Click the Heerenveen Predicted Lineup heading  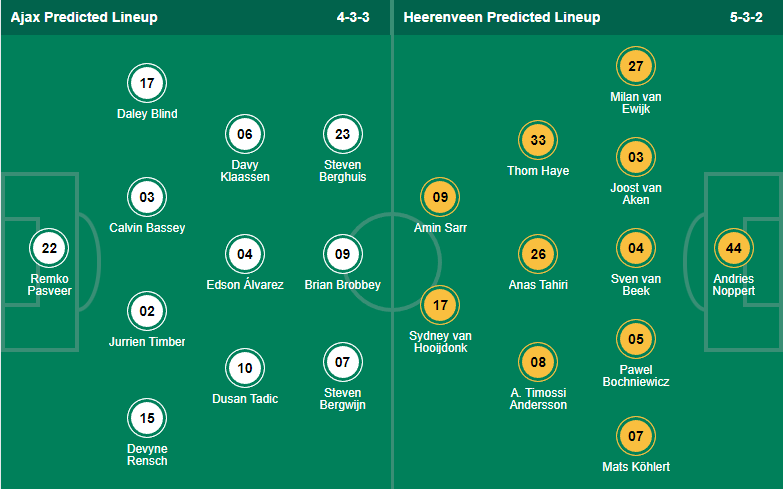coord(501,18)
